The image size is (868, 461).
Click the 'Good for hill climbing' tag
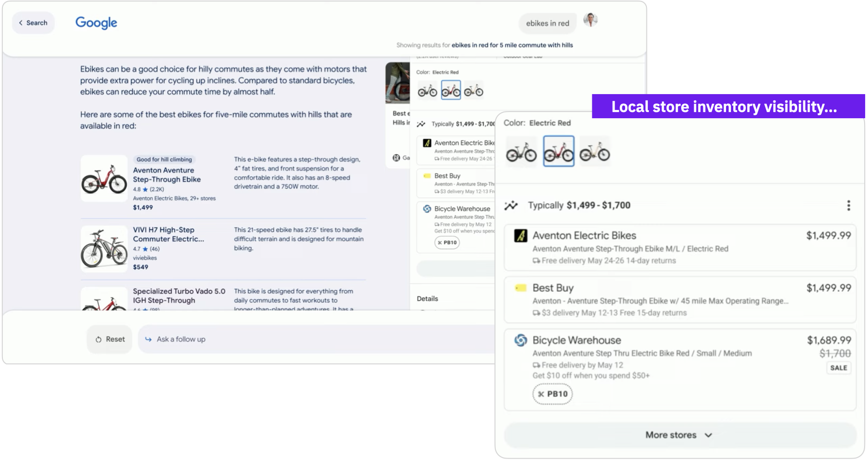point(164,159)
